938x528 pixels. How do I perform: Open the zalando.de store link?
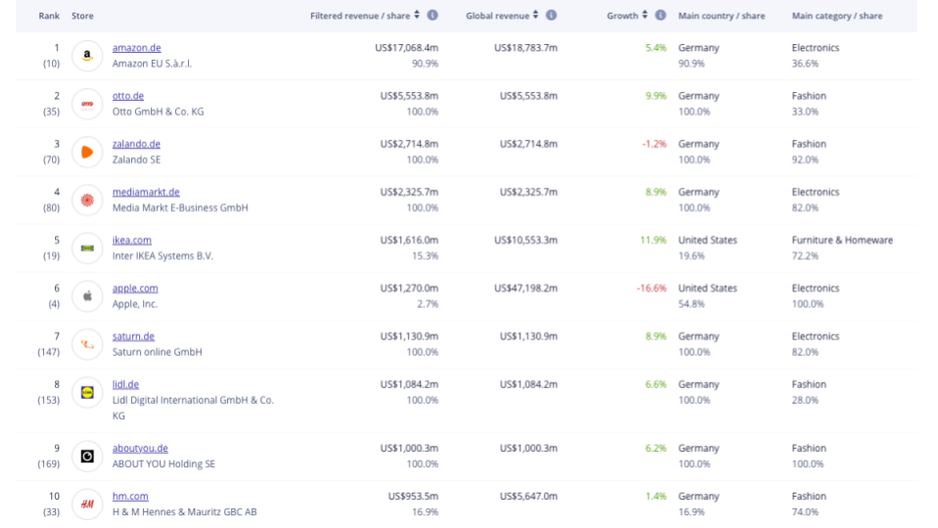136,144
